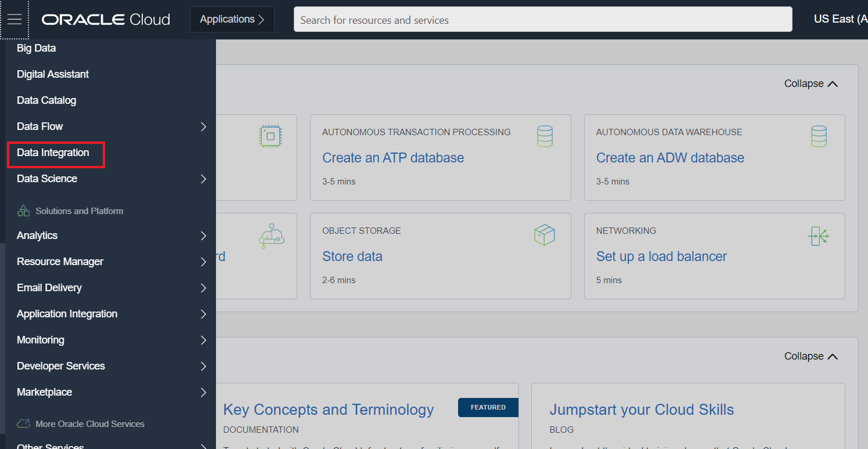This screenshot has height=449, width=868.
Task: Click the Oracle Cloud logo
Action: pyautogui.click(x=105, y=19)
